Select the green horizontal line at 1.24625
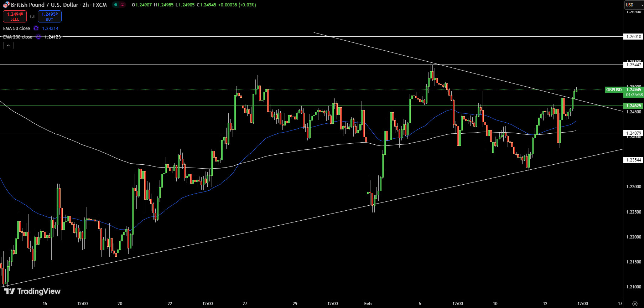This screenshot has height=308, width=644. [x=311, y=106]
